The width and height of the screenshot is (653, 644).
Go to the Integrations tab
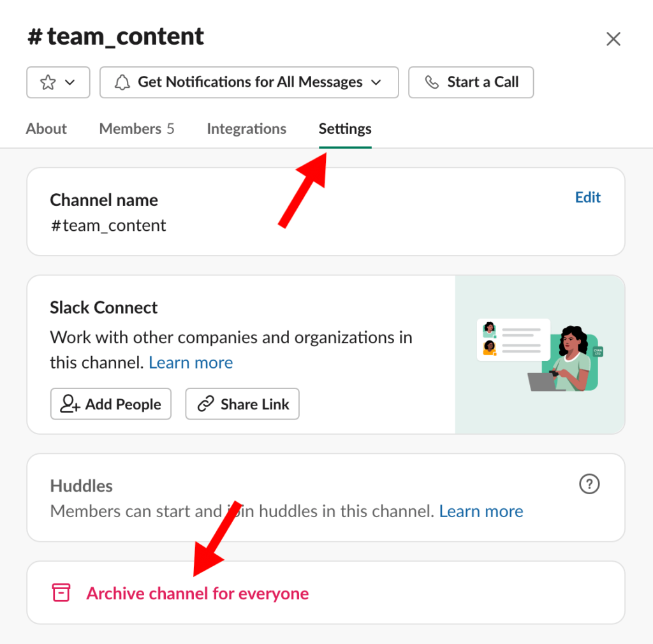(x=247, y=129)
